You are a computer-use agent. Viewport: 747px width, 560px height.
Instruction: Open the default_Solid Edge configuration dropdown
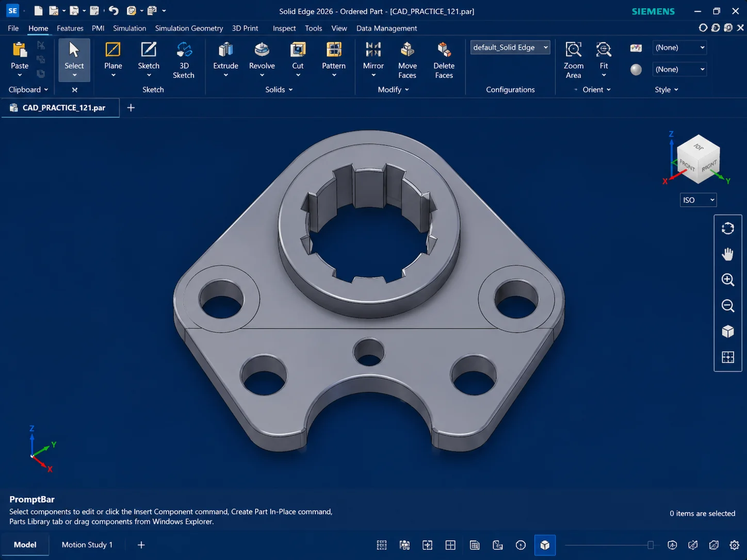click(x=510, y=47)
